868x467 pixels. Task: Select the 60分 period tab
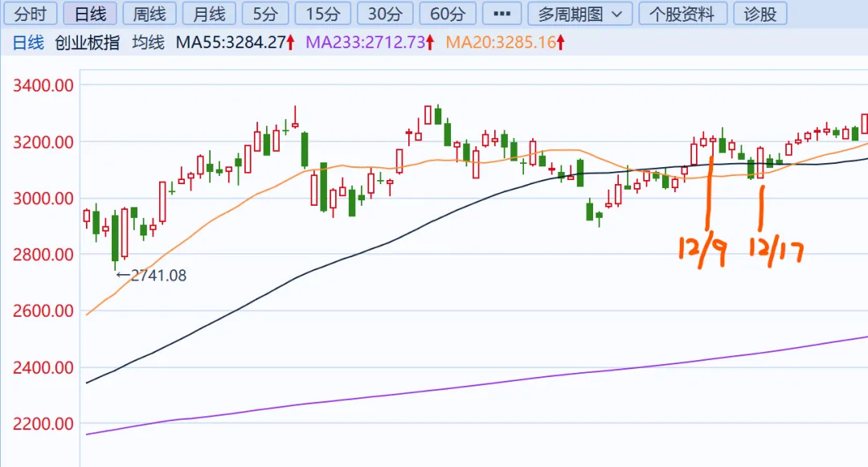click(x=448, y=14)
